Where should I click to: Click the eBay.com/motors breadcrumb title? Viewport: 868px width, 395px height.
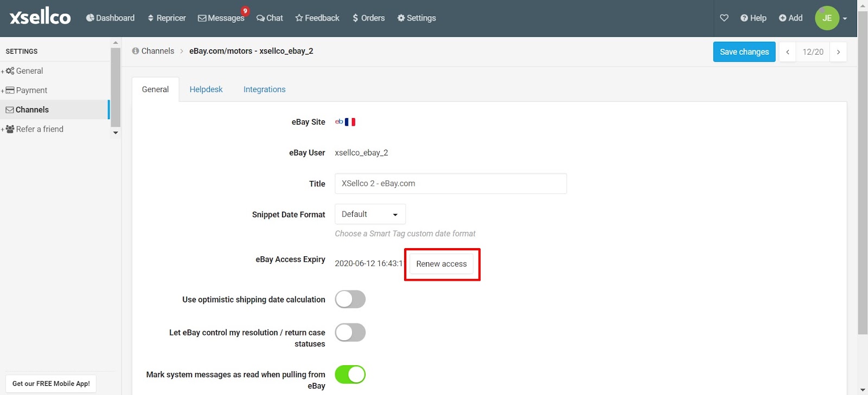pyautogui.click(x=251, y=51)
